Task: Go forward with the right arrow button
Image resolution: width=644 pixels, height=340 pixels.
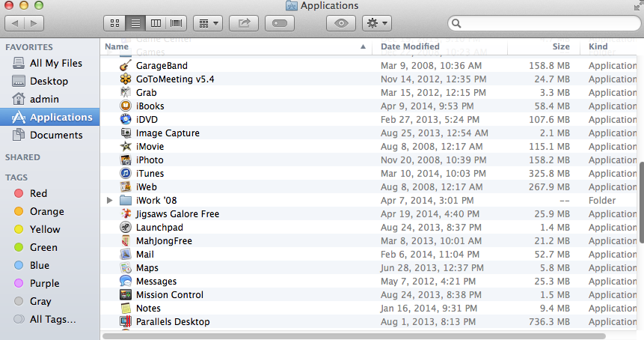Action: [x=34, y=23]
